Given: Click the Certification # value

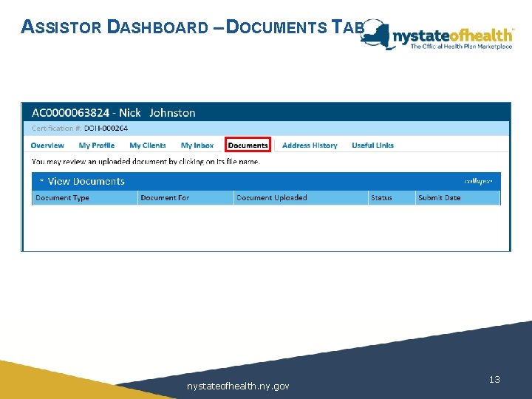Looking at the screenshot, I should [106, 129].
